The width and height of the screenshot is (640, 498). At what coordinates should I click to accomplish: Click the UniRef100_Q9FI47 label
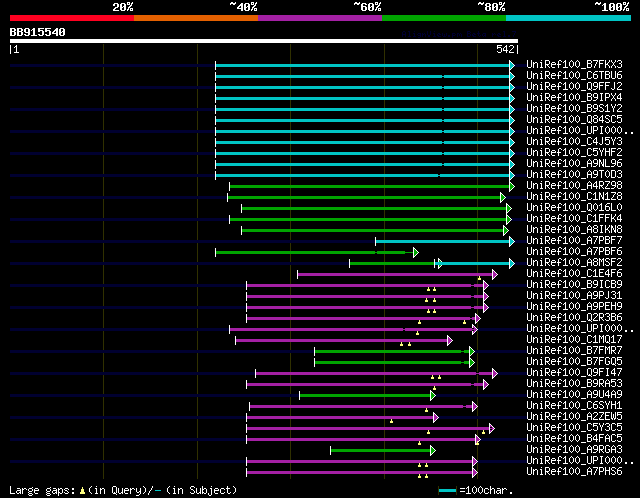tap(574, 373)
